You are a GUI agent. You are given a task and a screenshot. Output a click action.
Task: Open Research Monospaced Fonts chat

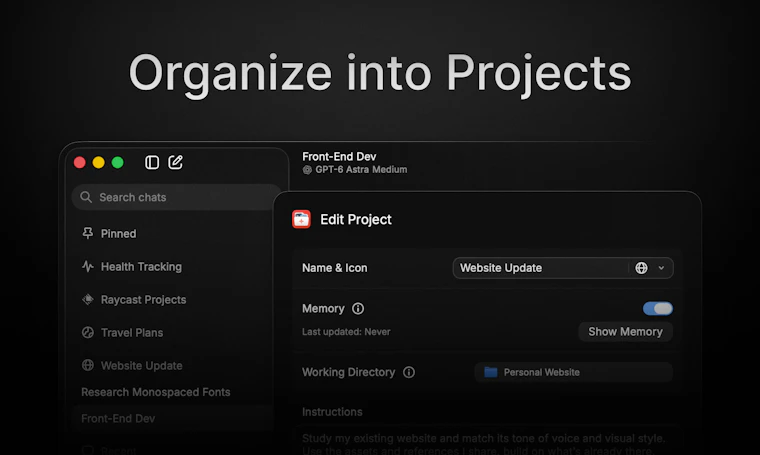(156, 392)
